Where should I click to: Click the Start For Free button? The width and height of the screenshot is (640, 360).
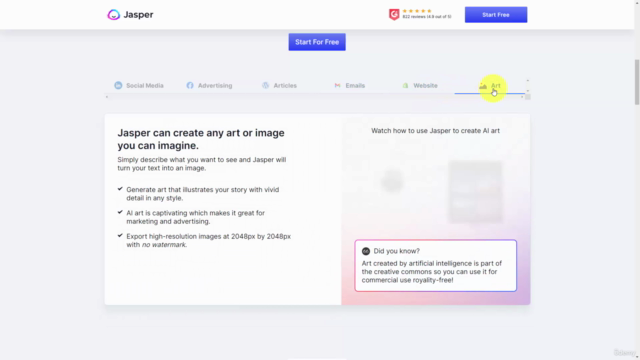point(317,42)
